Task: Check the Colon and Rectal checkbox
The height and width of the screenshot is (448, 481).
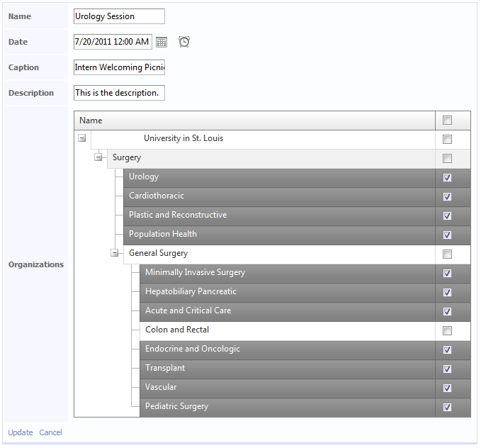Action: 447,330
